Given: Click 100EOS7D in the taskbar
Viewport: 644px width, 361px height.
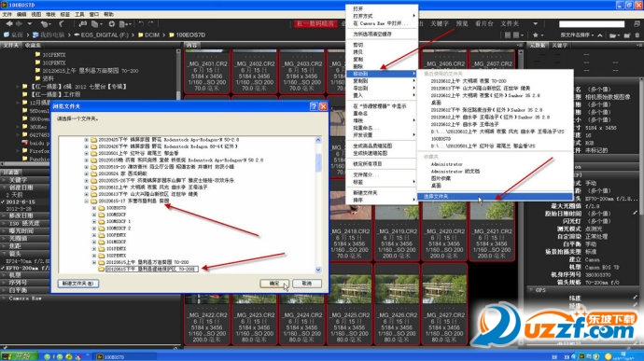Looking at the screenshot, I should [x=125, y=357].
